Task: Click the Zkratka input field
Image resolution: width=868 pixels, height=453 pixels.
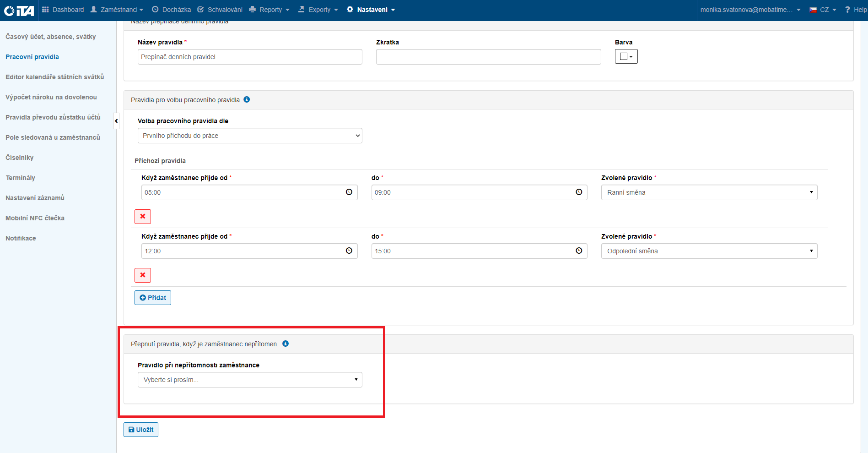Action: click(x=488, y=57)
